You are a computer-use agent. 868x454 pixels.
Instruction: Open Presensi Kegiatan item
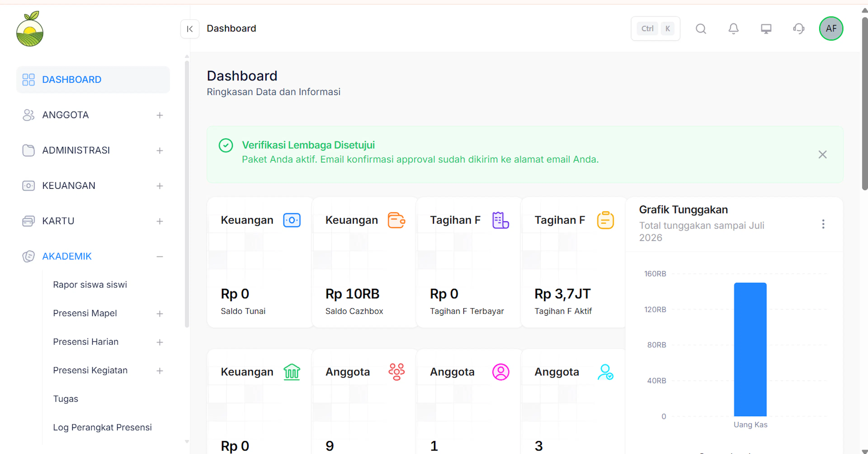click(90, 370)
